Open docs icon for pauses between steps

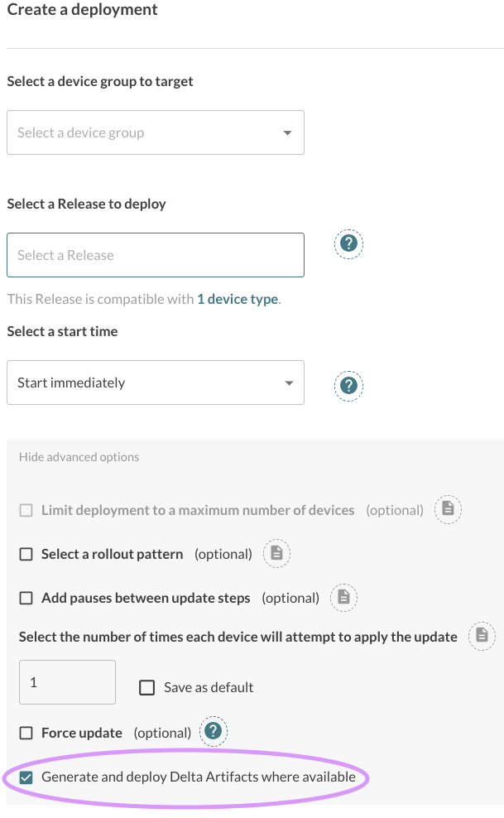pos(343,598)
